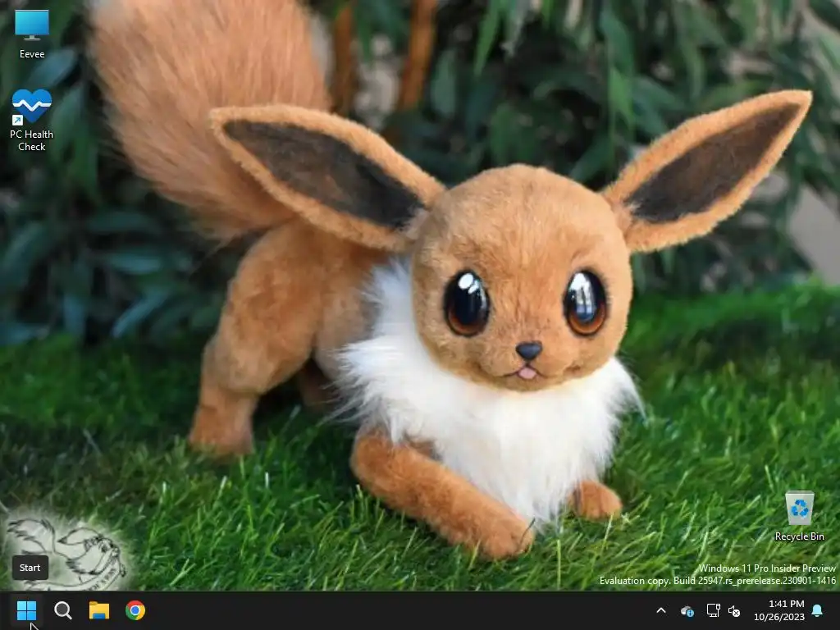The height and width of the screenshot is (630, 840).
Task: Click the PC Health Check label
Action: pos(32,140)
